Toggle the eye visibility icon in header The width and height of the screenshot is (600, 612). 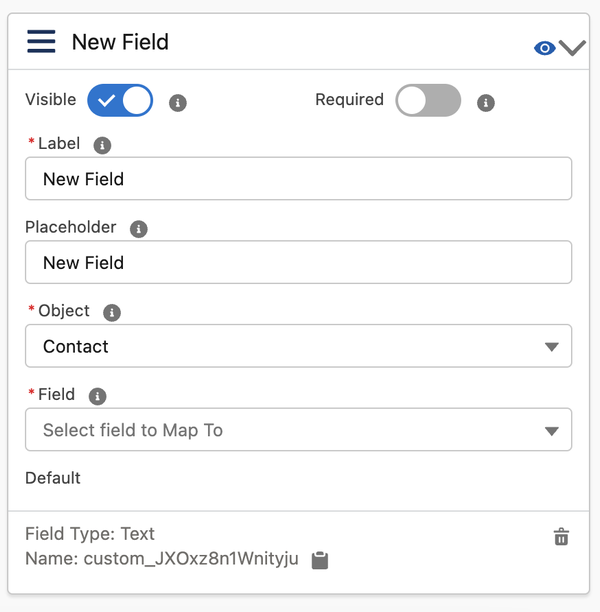(x=545, y=48)
